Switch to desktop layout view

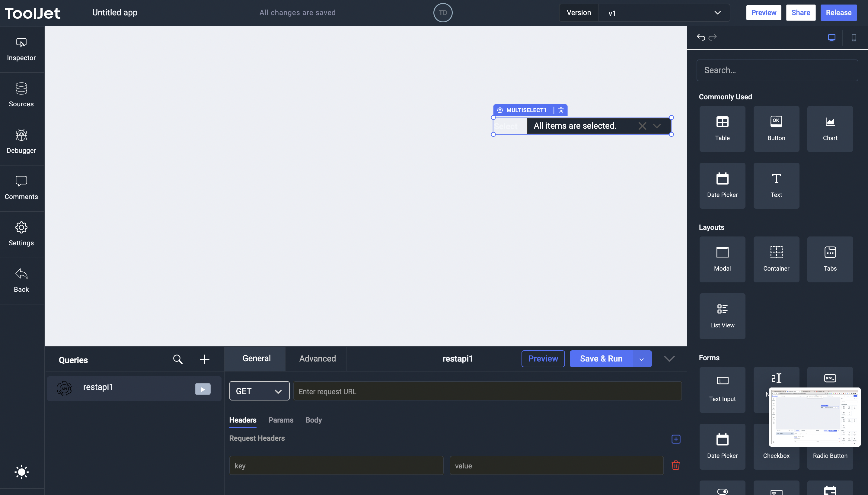click(x=832, y=37)
